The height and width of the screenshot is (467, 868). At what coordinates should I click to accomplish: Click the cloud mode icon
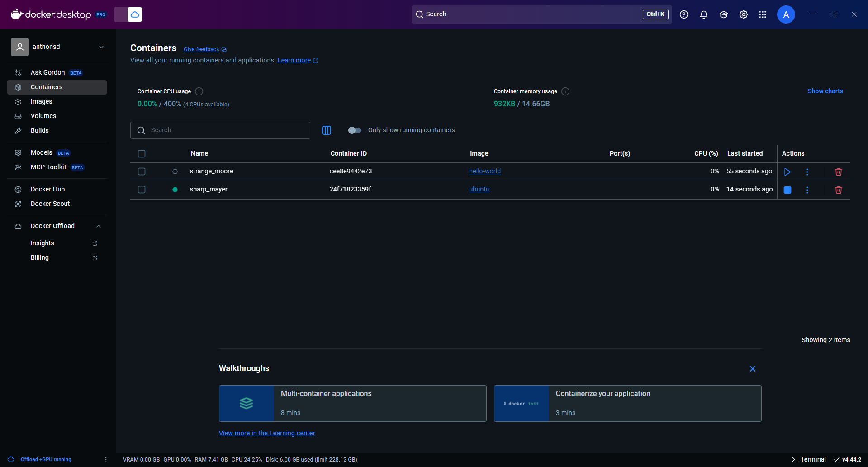coord(135,14)
